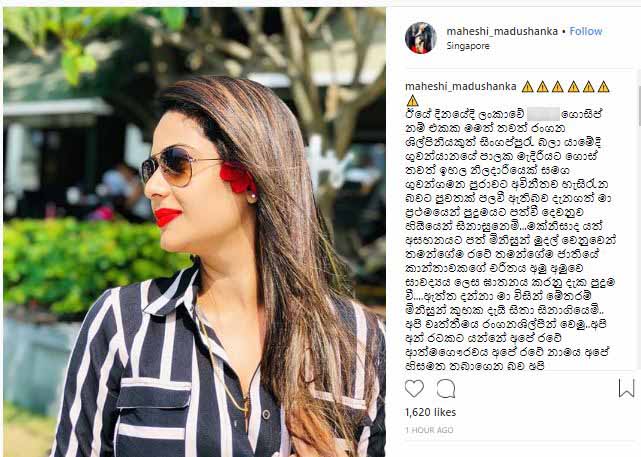Click the maheshi_madushanka username starting the caption
Viewport: 641px width, 457px height.
461,87
